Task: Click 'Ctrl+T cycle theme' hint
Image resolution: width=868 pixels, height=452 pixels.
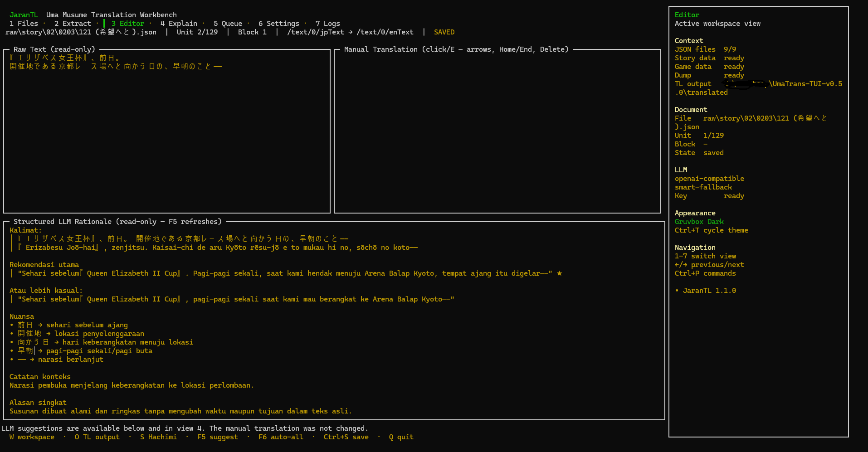Action: (x=712, y=230)
